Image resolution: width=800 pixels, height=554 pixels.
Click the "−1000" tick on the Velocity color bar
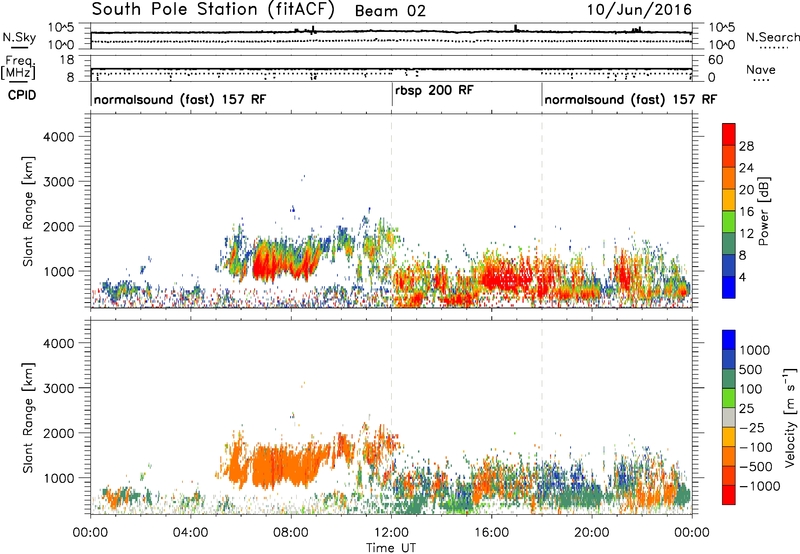760,486
